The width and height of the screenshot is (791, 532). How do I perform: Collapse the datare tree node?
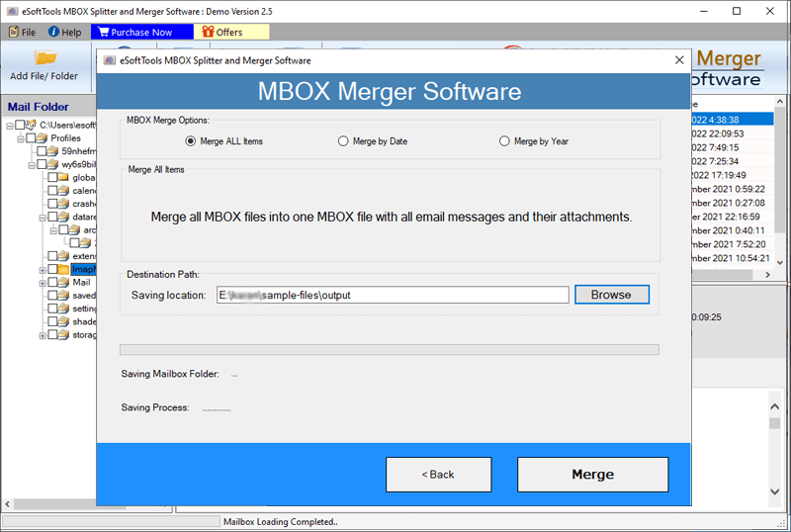pyautogui.click(x=43, y=218)
